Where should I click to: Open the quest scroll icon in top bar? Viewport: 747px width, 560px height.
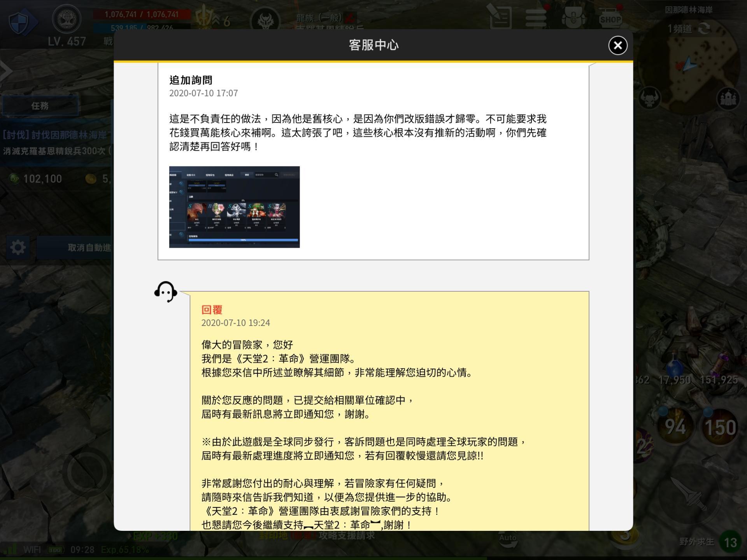click(500, 16)
